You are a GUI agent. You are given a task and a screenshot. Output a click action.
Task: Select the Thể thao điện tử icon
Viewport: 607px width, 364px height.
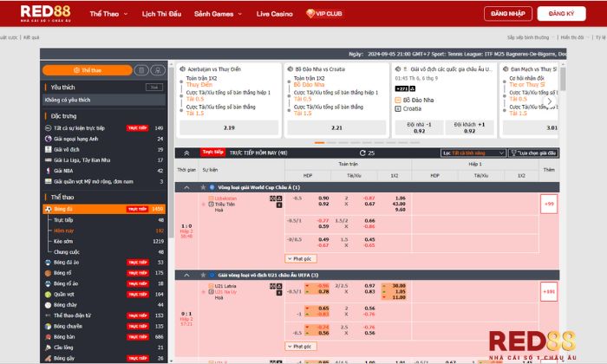tap(48, 315)
